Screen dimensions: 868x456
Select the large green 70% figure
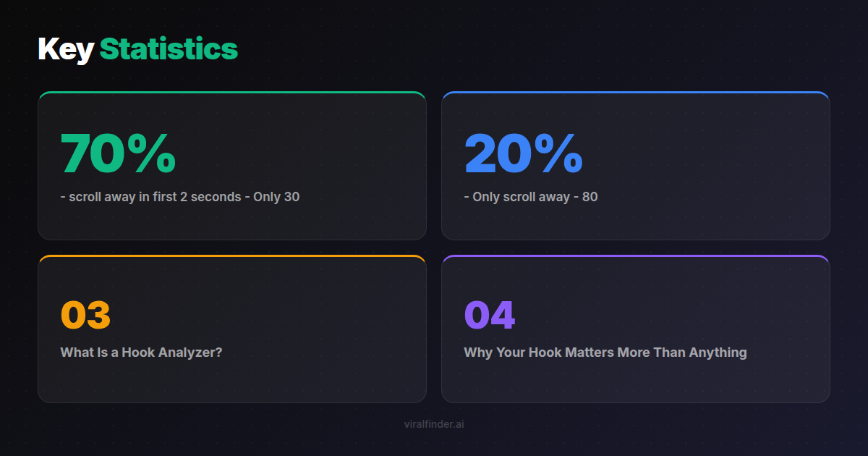click(118, 153)
